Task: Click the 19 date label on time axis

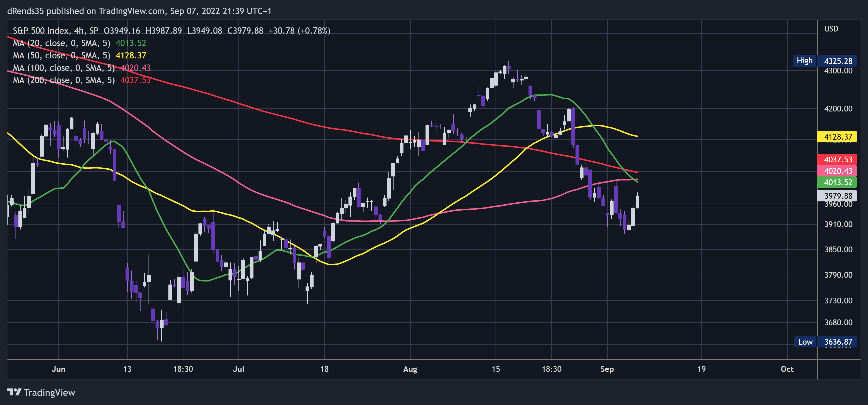Action: click(x=701, y=369)
